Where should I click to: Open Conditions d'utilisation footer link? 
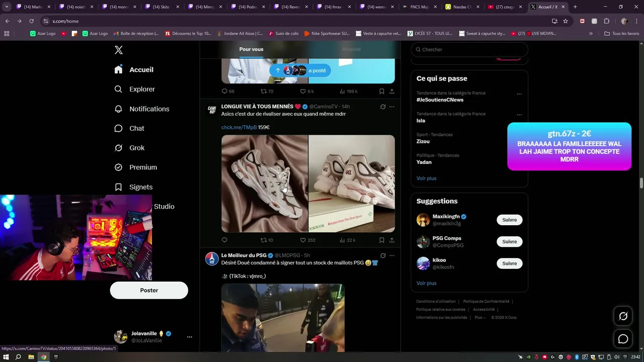[x=436, y=302]
